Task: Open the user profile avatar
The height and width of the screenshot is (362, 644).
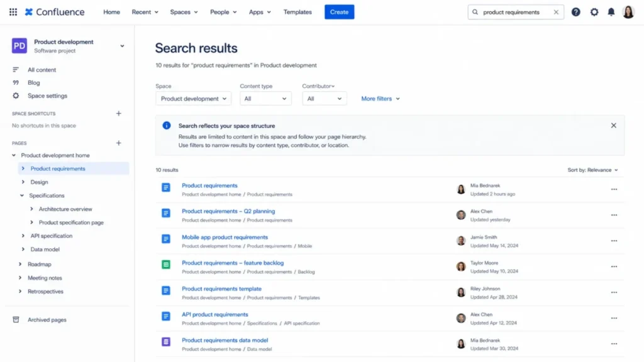Action: (628, 12)
